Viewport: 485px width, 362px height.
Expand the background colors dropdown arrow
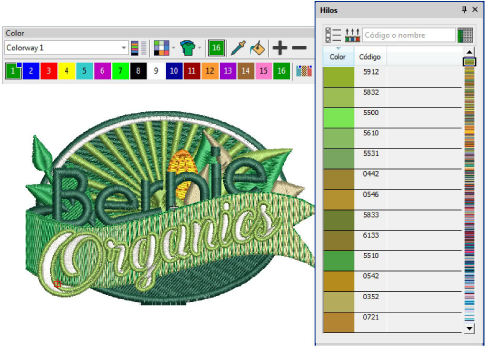click(x=174, y=48)
